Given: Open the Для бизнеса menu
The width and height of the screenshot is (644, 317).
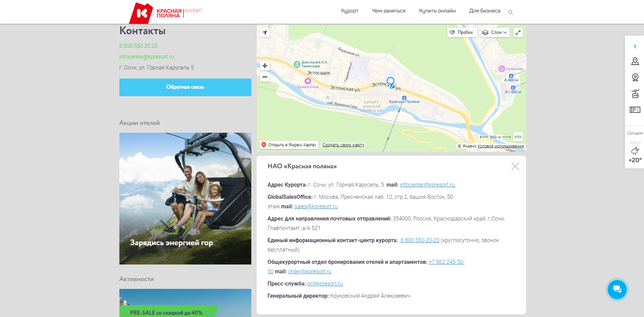Looking at the screenshot, I should [485, 11].
